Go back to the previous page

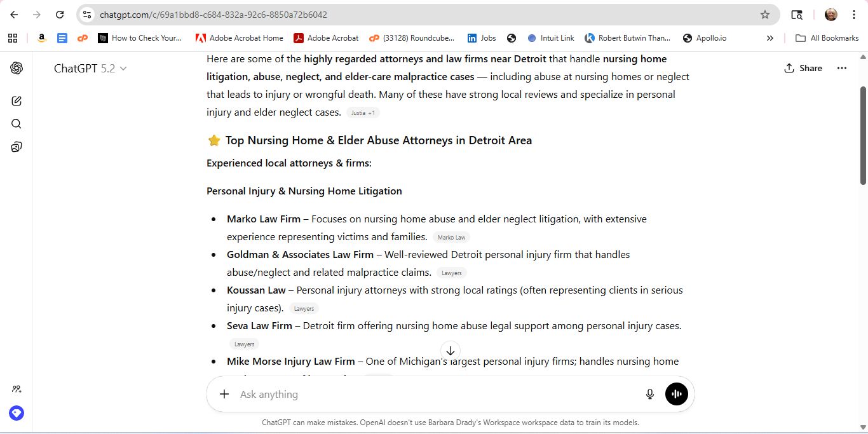click(14, 15)
